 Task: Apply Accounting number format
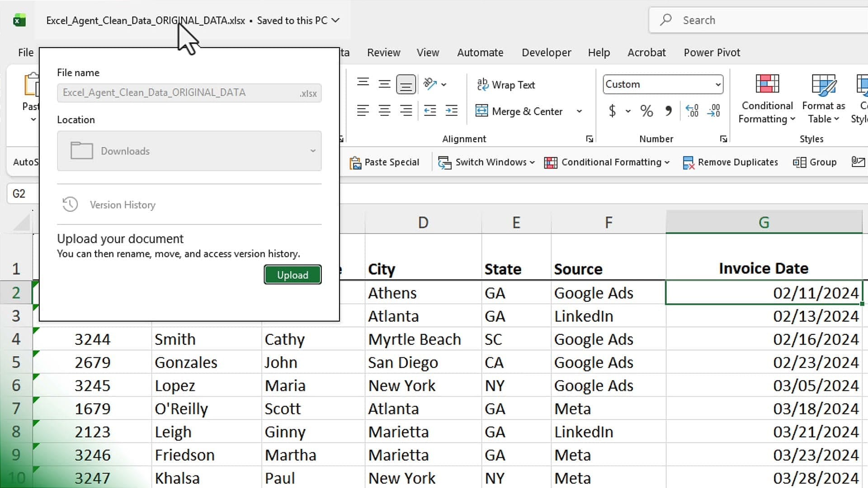point(613,111)
